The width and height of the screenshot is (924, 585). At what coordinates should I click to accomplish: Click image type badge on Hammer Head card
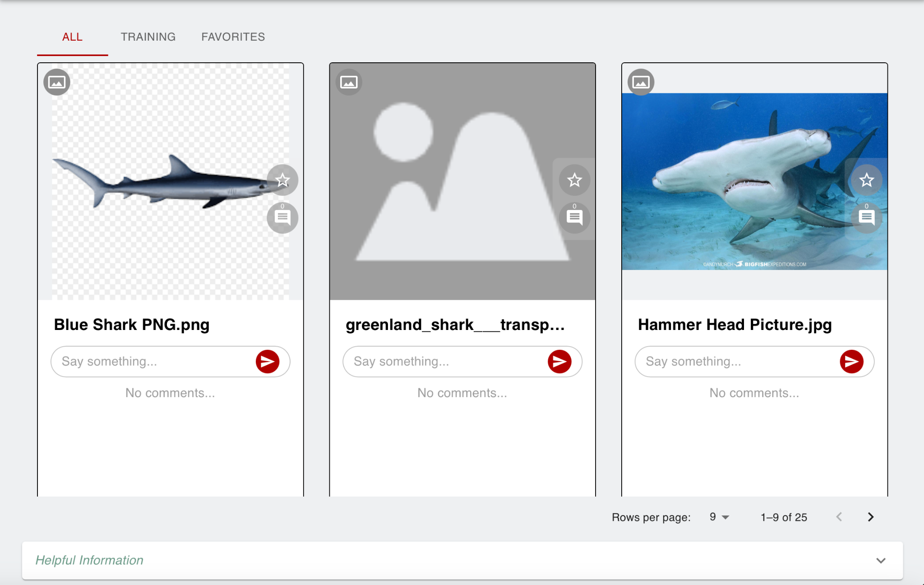click(641, 82)
